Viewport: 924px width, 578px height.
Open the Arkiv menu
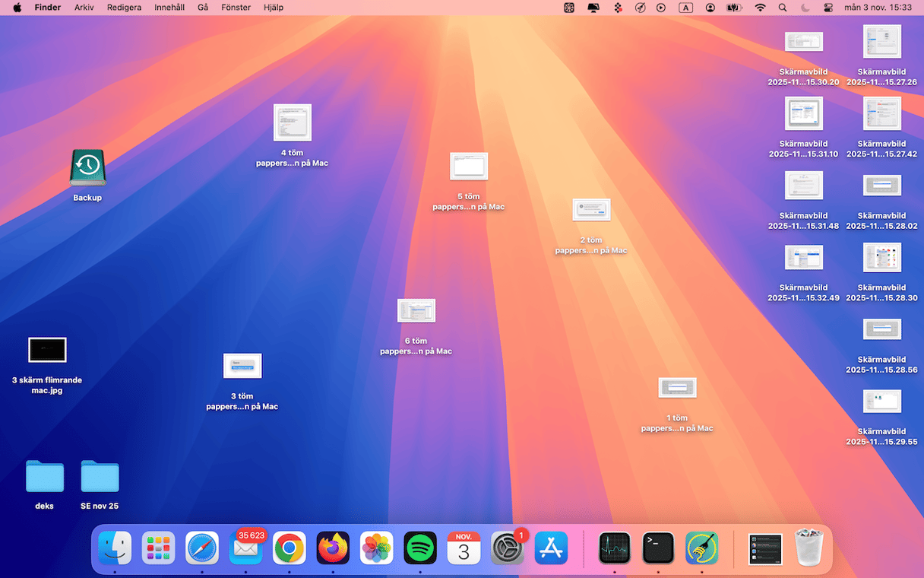pyautogui.click(x=84, y=8)
